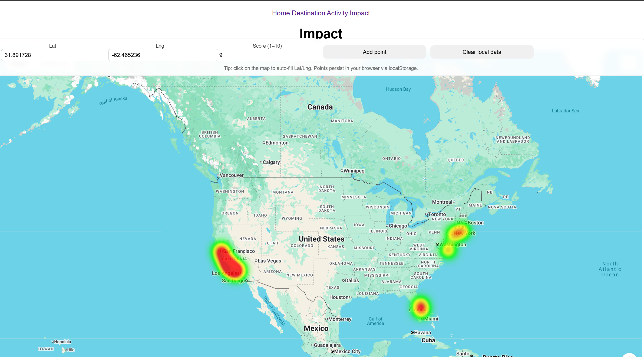Screen dimensions: 644x357
Task: Click the Vancouver city marker
Action: [x=218, y=175]
